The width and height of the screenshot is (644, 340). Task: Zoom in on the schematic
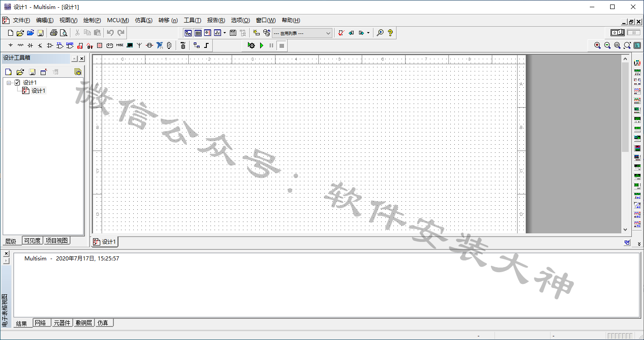coord(597,45)
